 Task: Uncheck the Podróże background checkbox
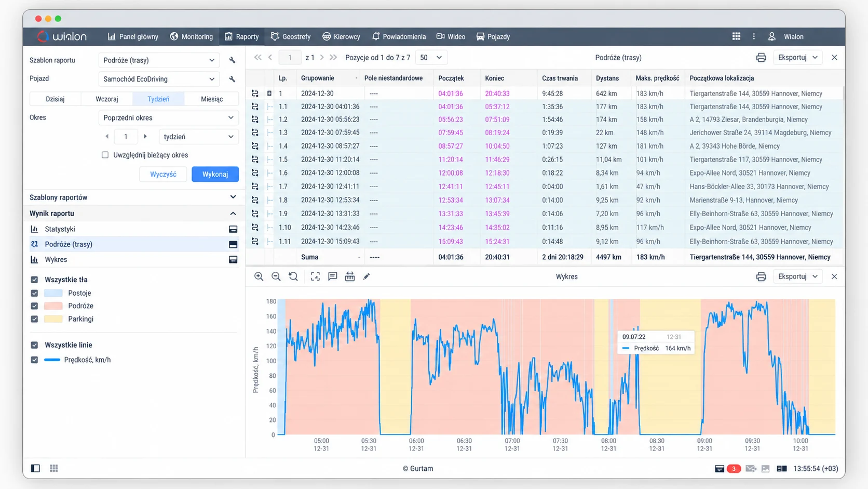pyautogui.click(x=34, y=306)
